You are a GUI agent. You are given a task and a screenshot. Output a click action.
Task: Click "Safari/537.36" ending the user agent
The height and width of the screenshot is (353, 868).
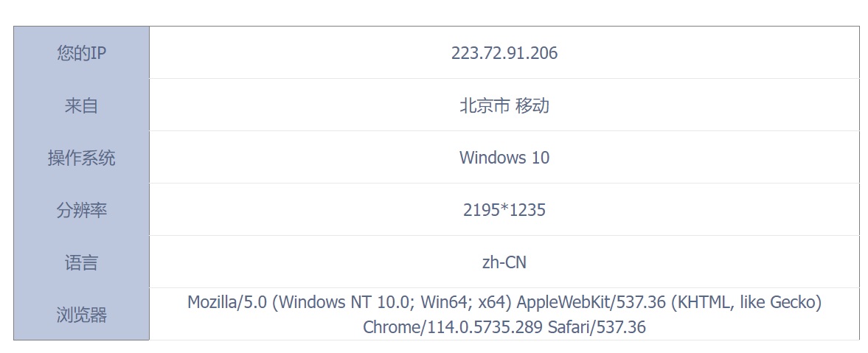tap(597, 327)
